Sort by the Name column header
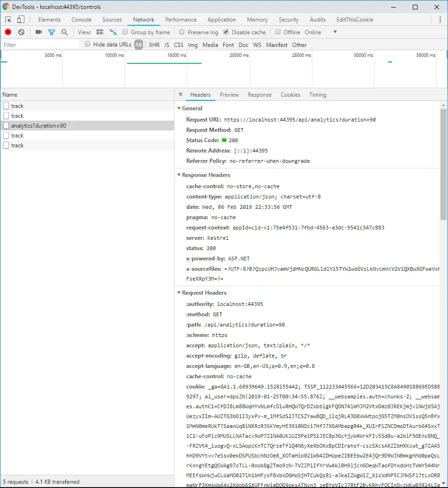This screenshot has height=488, width=448. click(x=87, y=95)
